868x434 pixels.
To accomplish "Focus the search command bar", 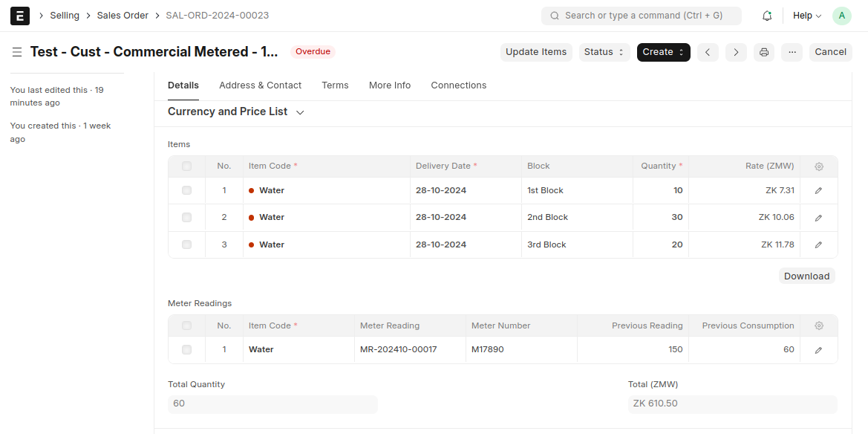I will pos(641,16).
